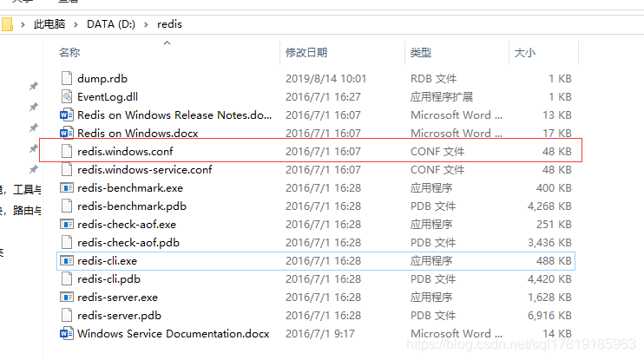
Task: Click the redis-cli.exe application icon
Action: [67, 260]
